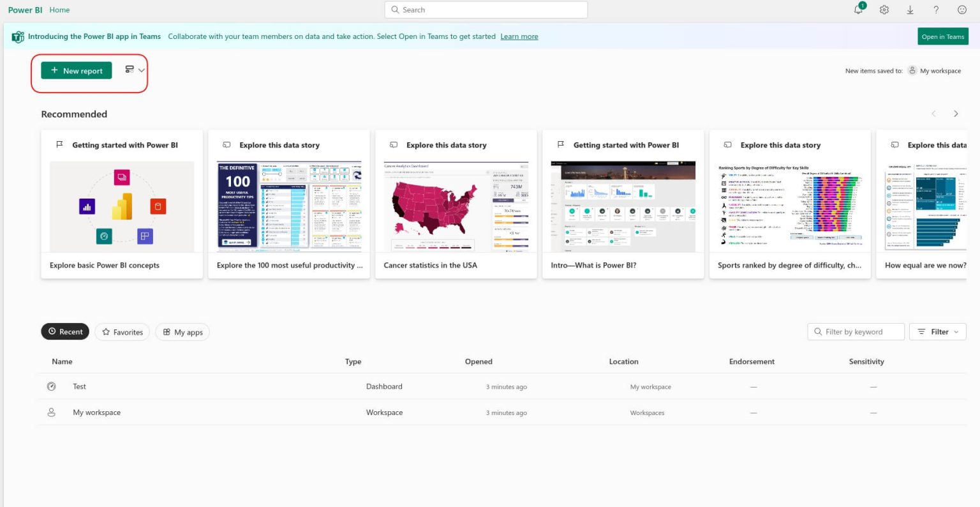980x507 pixels.
Task: Switch to the My apps view
Action: [x=182, y=331]
